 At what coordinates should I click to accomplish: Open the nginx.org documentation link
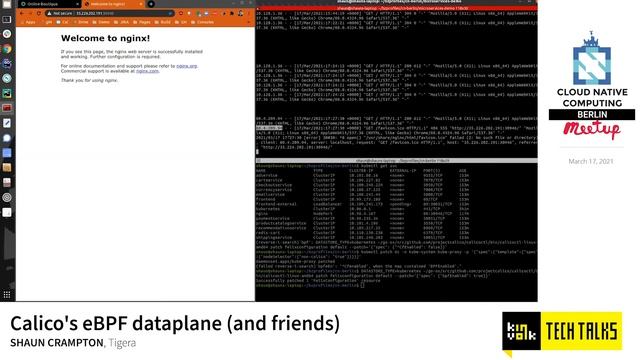(187, 66)
